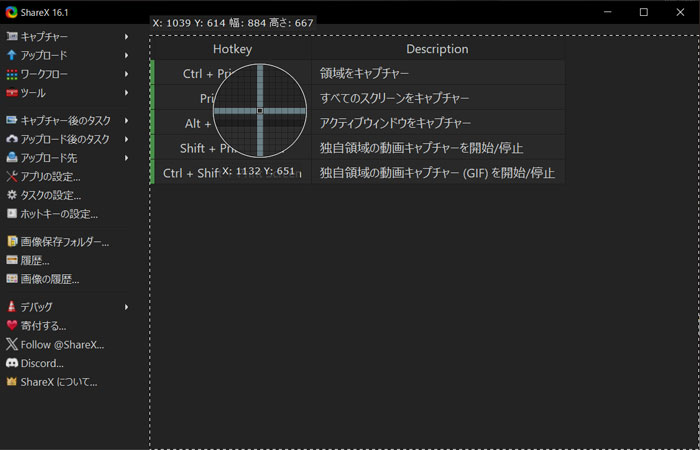700x450 pixels.
Task: Expand the アップロード先 submenu arrow
Action: coord(127,158)
